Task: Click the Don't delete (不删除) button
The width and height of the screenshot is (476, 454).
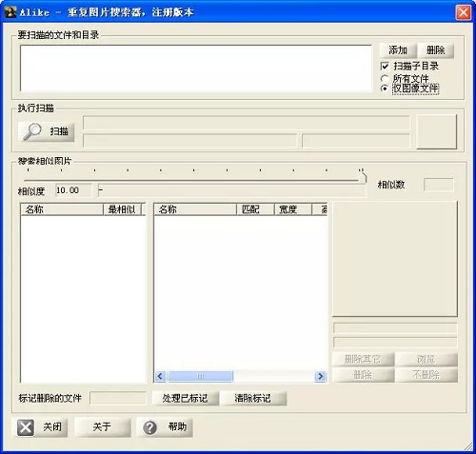Action: point(426,375)
